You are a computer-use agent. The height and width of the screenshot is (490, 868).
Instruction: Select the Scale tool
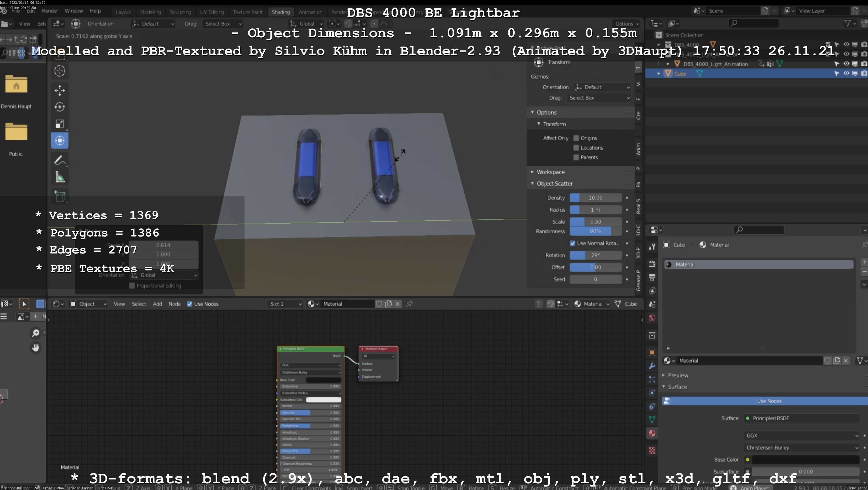[x=60, y=124]
